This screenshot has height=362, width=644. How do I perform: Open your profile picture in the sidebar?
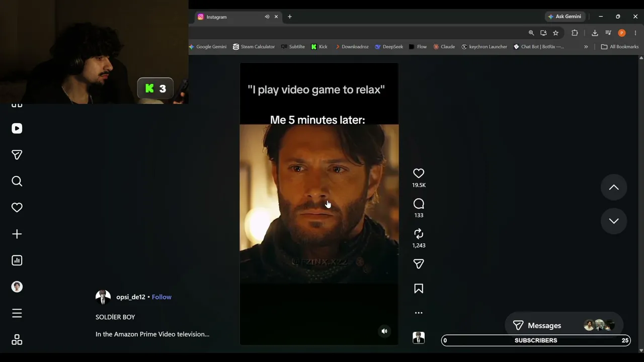(17, 287)
